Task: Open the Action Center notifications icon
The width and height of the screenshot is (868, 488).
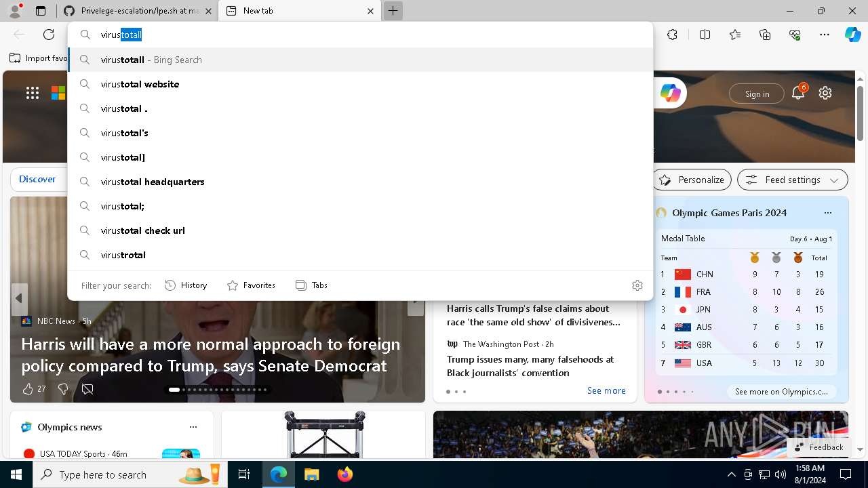Action: [846, 474]
